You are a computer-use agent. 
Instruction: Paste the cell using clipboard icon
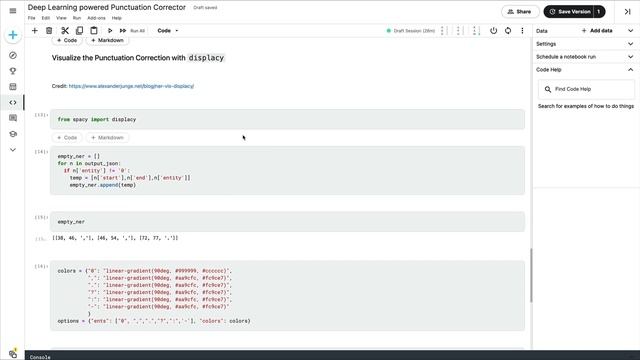click(94, 31)
